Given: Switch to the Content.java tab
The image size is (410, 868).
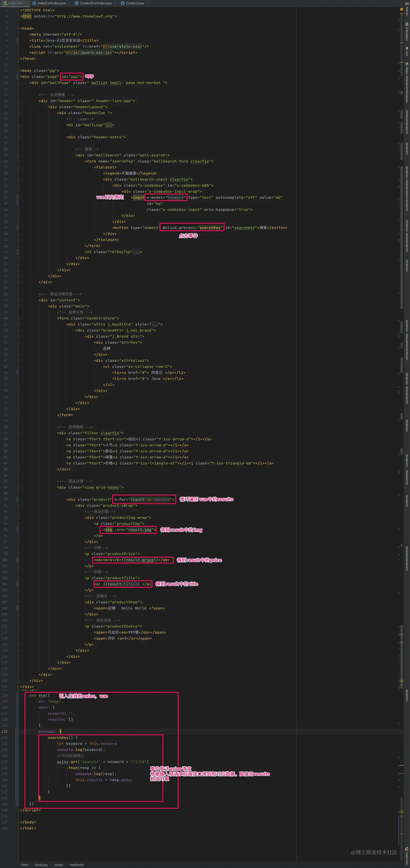Looking at the screenshot, I should (135, 3).
